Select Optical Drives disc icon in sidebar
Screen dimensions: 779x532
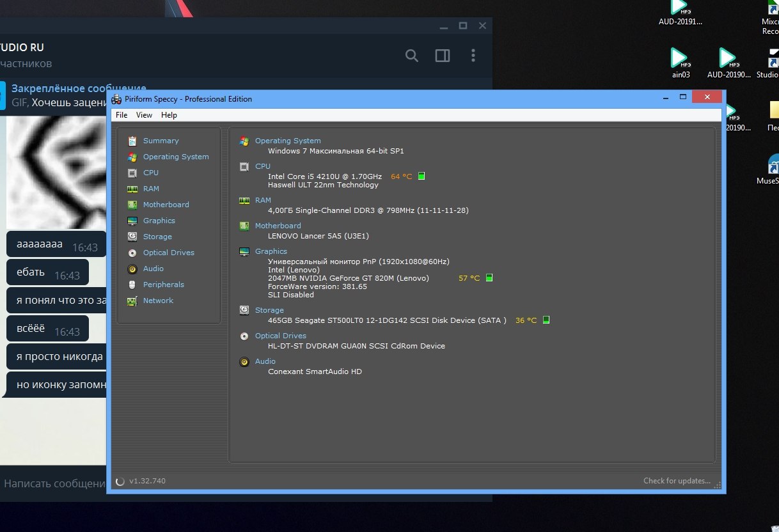click(x=132, y=253)
